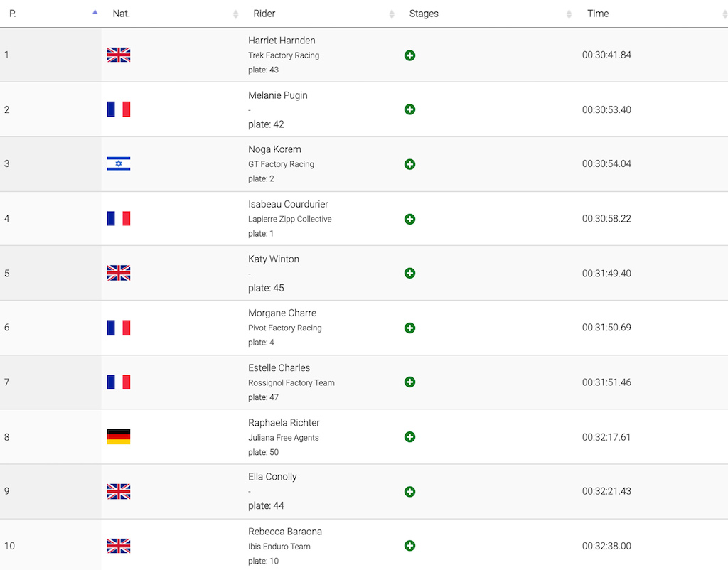The width and height of the screenshot is (728, 570).
Task: Click the German flag for Raphaela Richter
Action: click(119, 437)
